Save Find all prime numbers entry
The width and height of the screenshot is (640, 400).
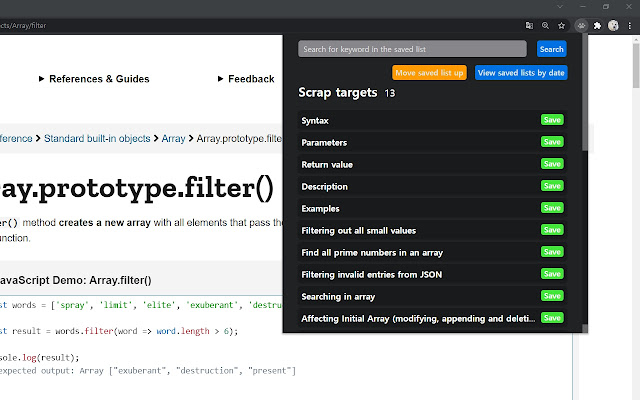pyautogui.click(x=552, y=252)
